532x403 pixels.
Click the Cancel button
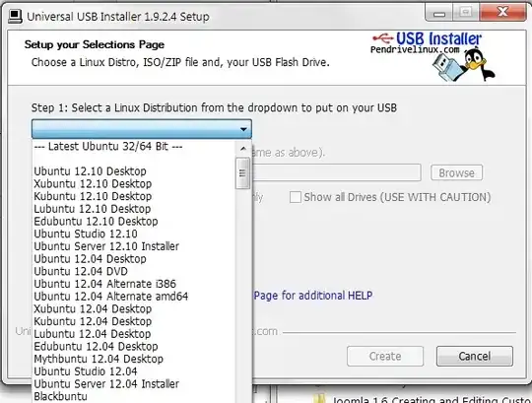pos(474,356)
